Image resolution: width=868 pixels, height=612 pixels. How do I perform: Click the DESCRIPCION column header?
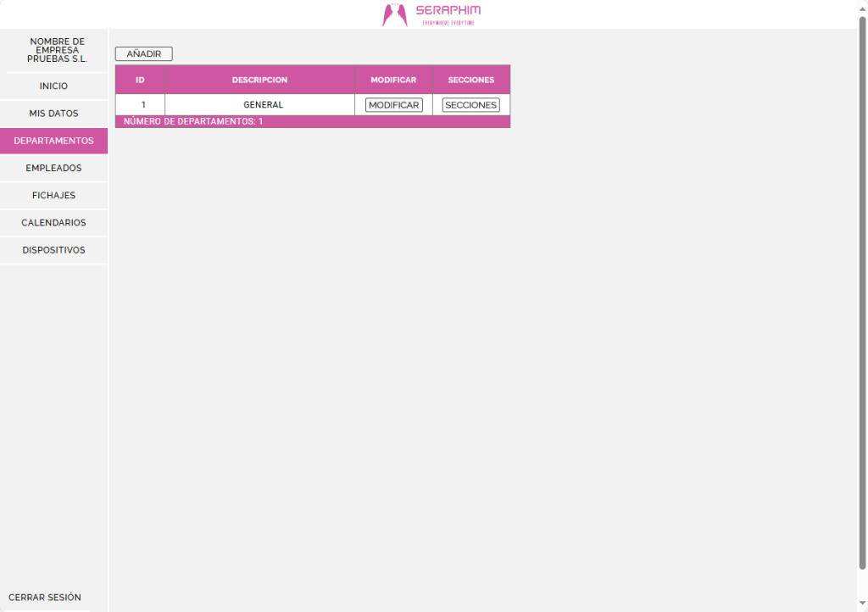(x=259, y=80)
